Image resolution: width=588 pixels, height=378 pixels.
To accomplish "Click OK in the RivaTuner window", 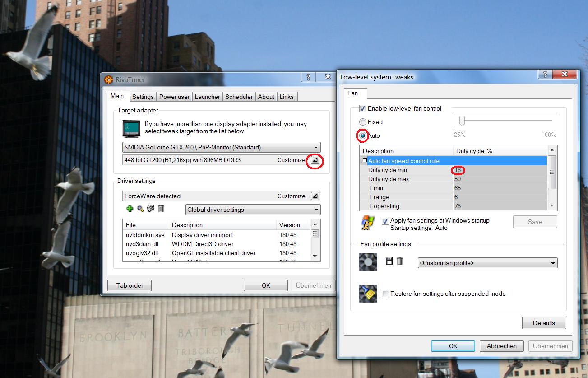I will click(x=266, y=285).
